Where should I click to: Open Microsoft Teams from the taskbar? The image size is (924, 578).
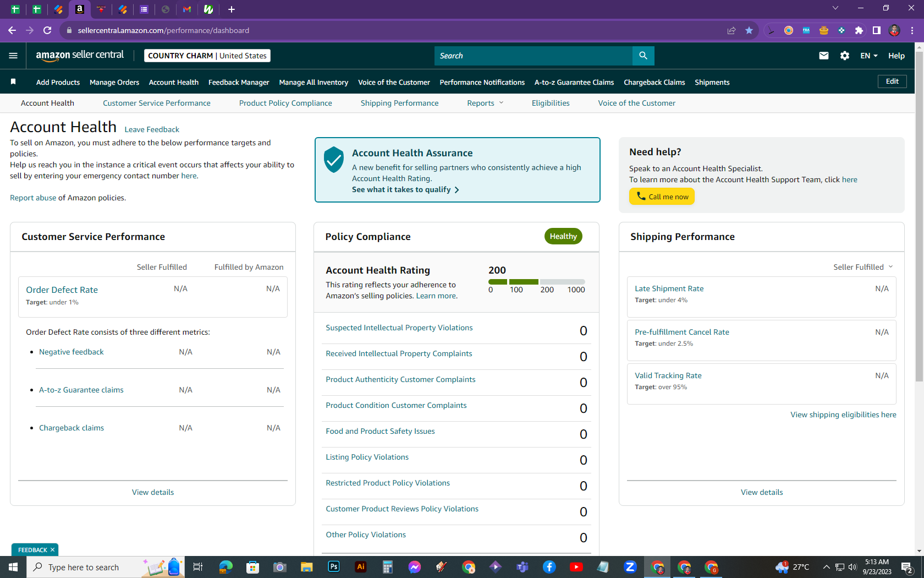522,567
